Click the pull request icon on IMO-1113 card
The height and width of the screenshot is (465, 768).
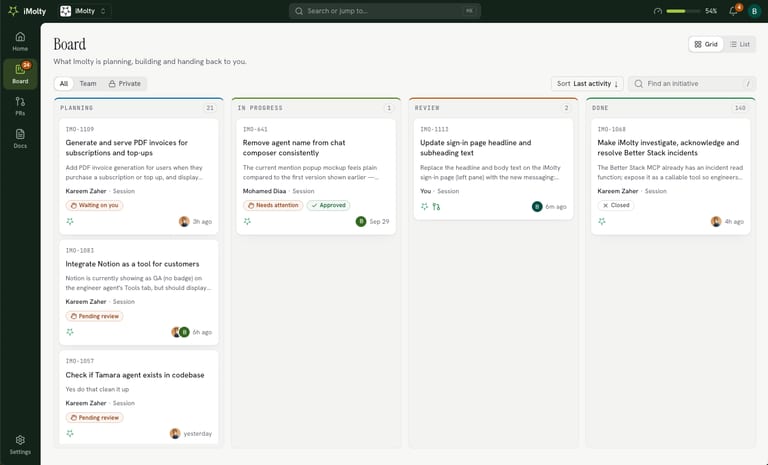click(436, 207)
